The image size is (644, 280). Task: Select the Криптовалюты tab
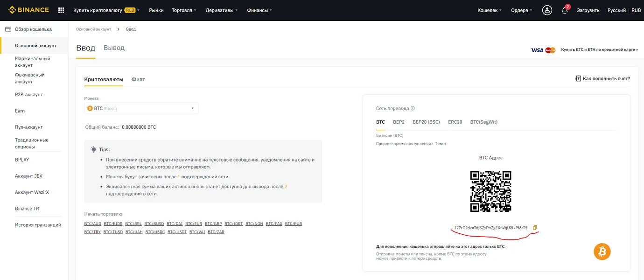coord(104,79)
